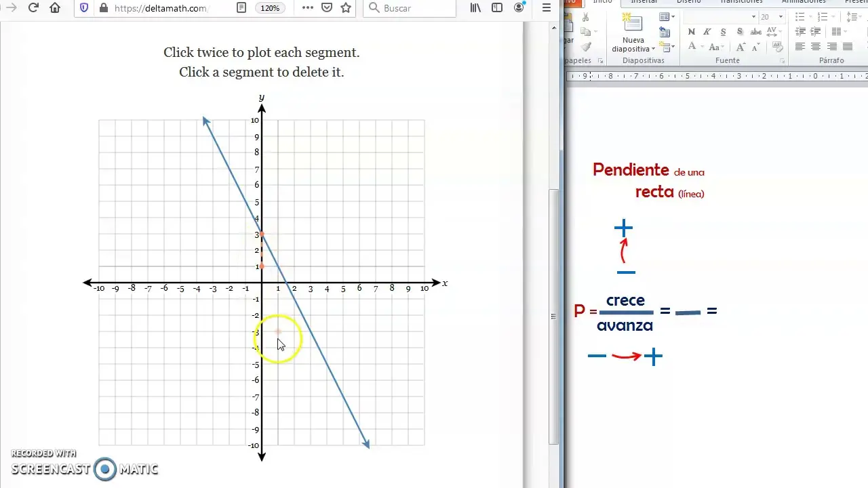Bookmark this page with star

point(346,8)
